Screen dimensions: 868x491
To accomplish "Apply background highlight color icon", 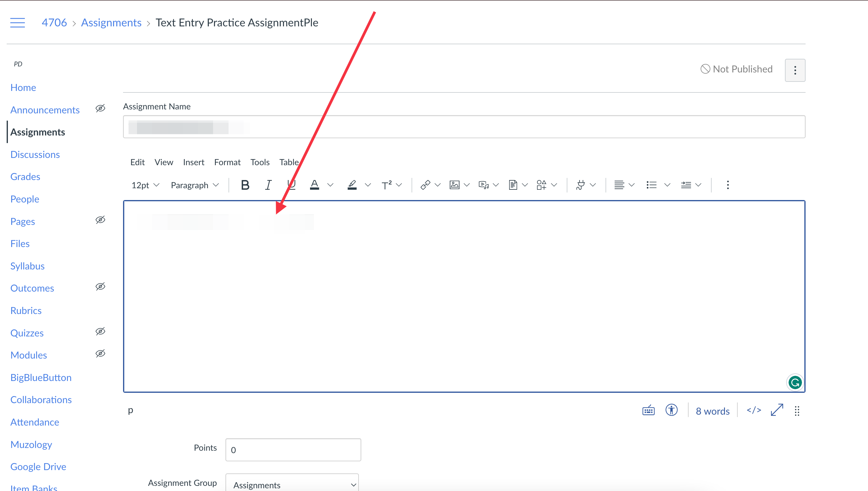I will (x=352, y=185).
